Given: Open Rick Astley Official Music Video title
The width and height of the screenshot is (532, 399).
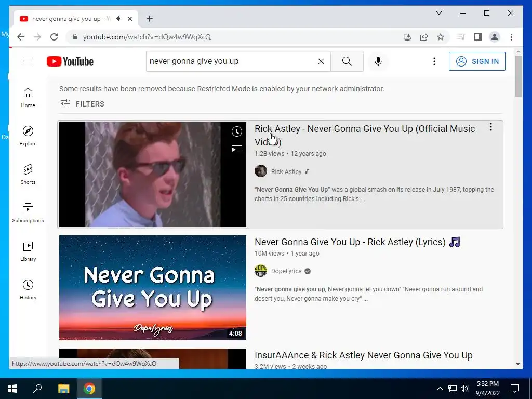Looking at the screenshot, I should click(365, 135).
